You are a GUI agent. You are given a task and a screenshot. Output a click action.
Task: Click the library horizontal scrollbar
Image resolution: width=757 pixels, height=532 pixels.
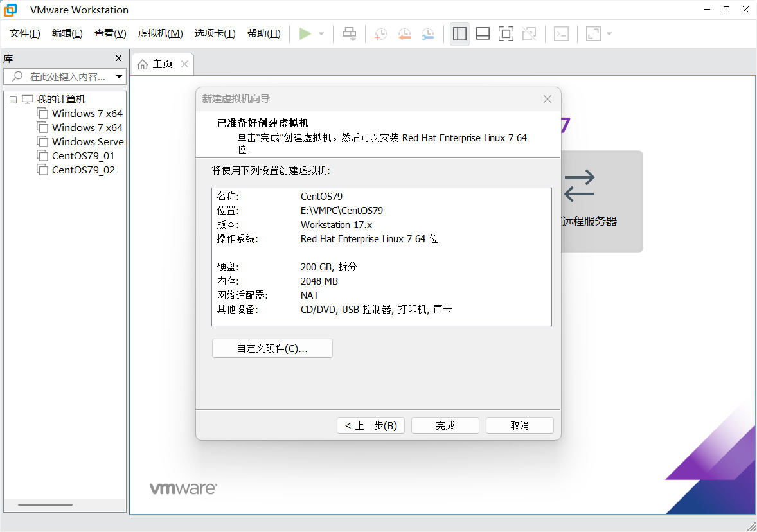(x=46, y=504)
